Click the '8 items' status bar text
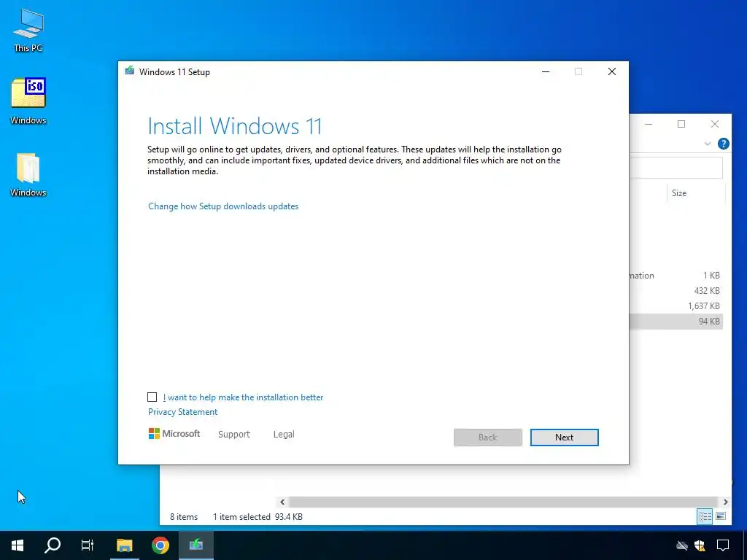 pos(184,517)
